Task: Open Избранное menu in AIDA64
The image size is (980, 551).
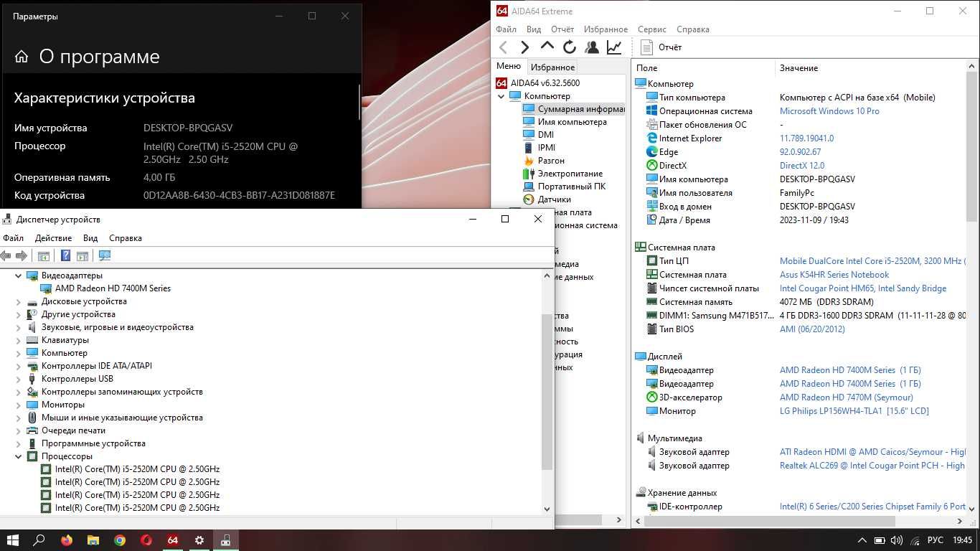Action: tap(606, 29)
